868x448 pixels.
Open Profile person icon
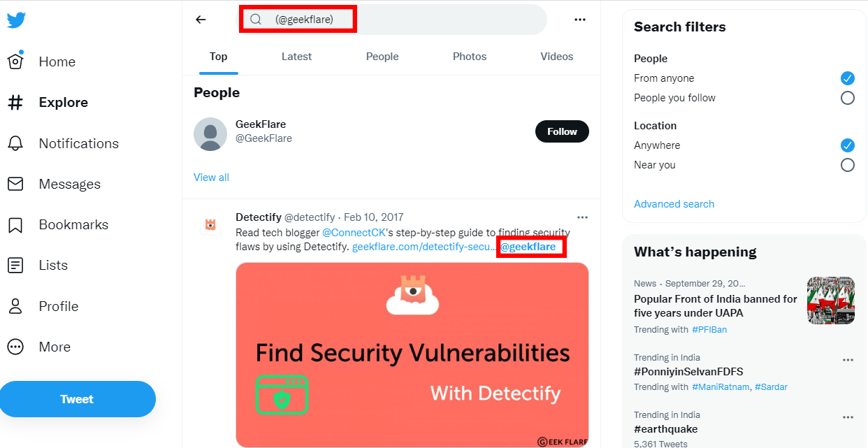point(15,306)
